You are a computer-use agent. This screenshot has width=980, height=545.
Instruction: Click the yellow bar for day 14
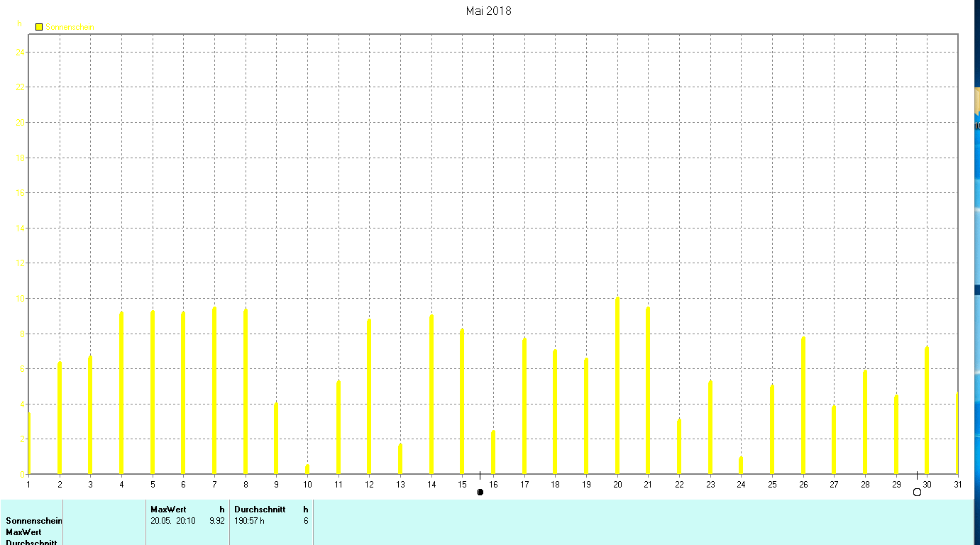coord(431,394)
